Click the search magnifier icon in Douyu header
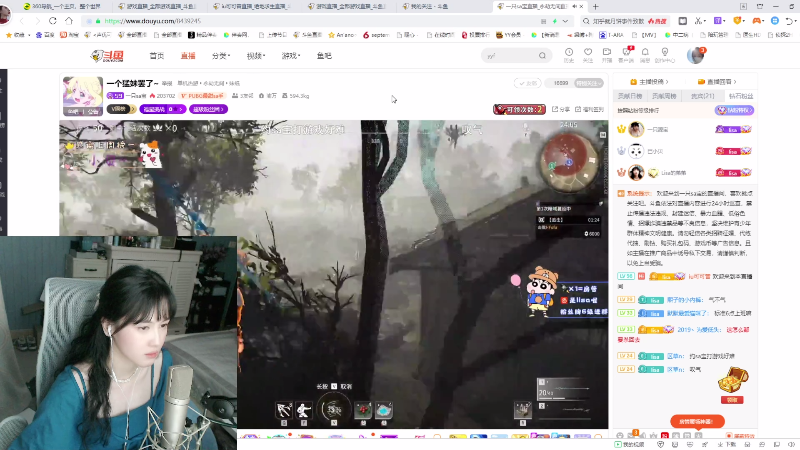The image size is (800, 450). pyautogui.click(x=542, y=56)
